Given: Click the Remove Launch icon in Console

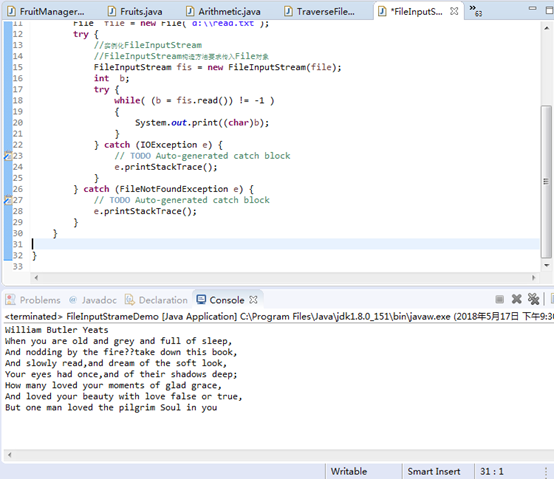Looking at the screenshot, I should [517, 299].
